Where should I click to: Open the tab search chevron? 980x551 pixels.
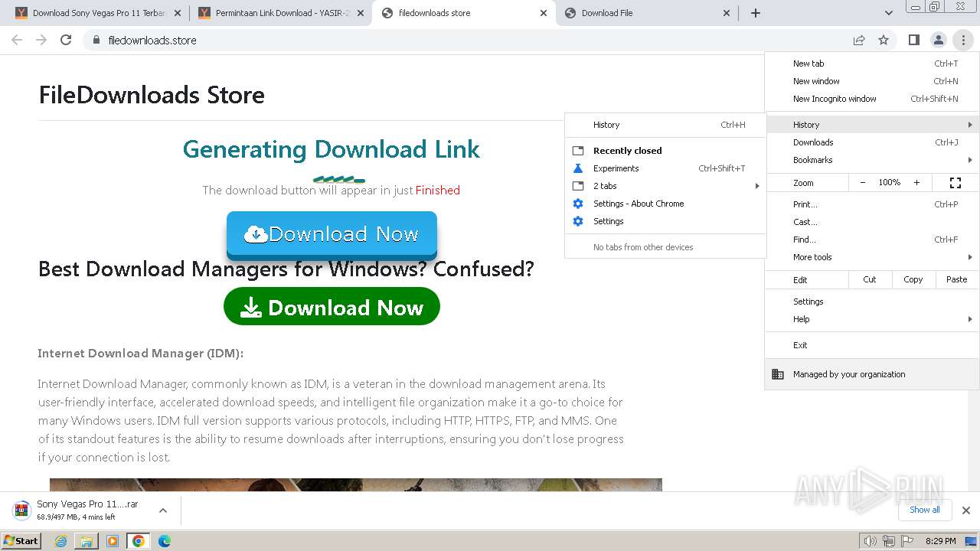tap(889, 13)
